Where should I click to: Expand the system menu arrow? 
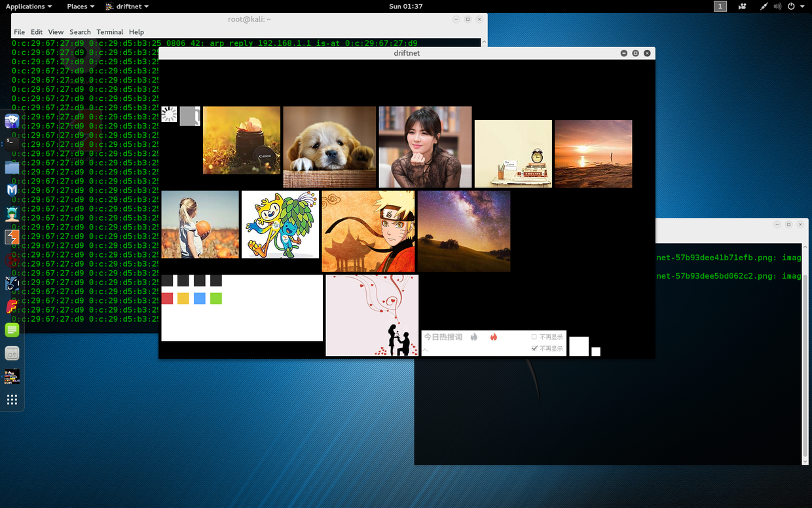point(802,7)
